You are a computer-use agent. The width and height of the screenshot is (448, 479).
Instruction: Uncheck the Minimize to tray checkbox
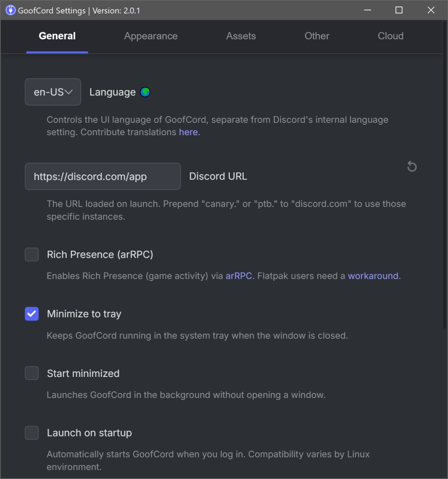(x=32, y=314)
